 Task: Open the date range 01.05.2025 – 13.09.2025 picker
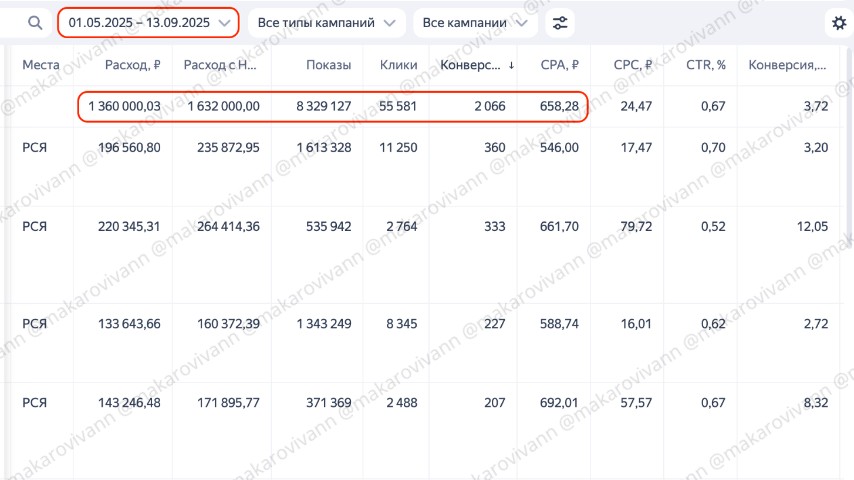click(148, 22)
